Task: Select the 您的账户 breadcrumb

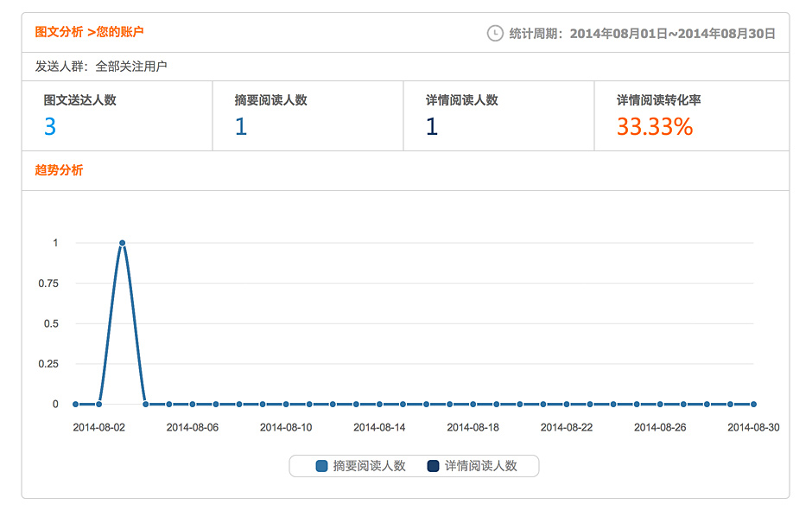Action: click(119, 32)
